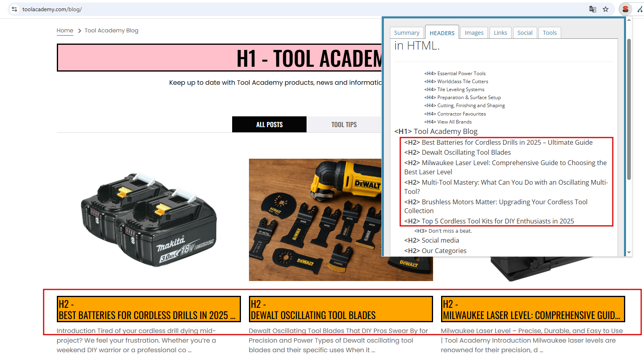Click the site information icon in address bar
The height and width of the screenshot is (359, 644).
pyautogui.click(x=14, y=9)
